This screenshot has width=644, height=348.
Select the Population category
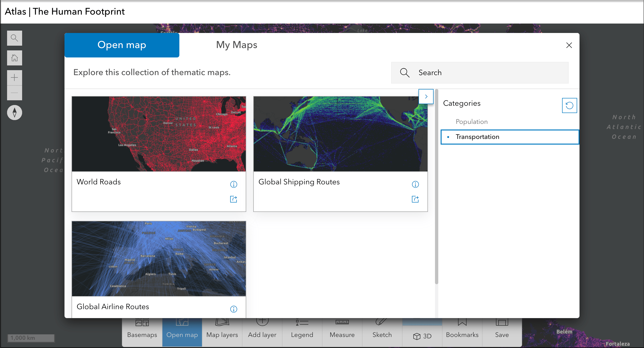pos(471,121)
